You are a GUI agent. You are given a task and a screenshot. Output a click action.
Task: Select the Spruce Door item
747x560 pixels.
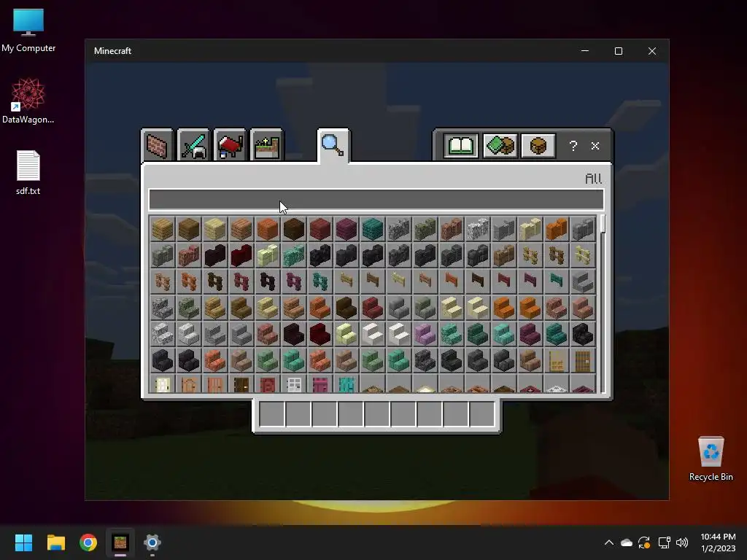(x=582, y=360)
